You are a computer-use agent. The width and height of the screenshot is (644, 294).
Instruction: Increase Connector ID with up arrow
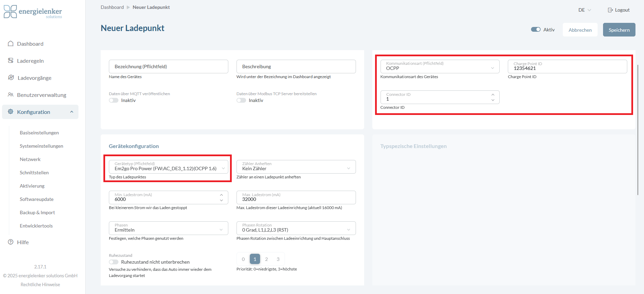coord(493,94)
